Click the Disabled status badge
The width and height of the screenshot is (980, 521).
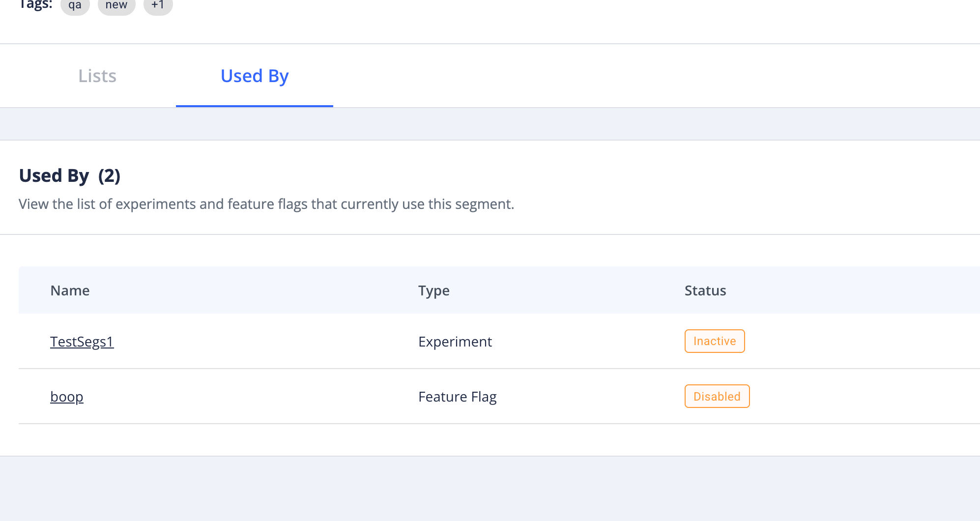click(717, 396)
